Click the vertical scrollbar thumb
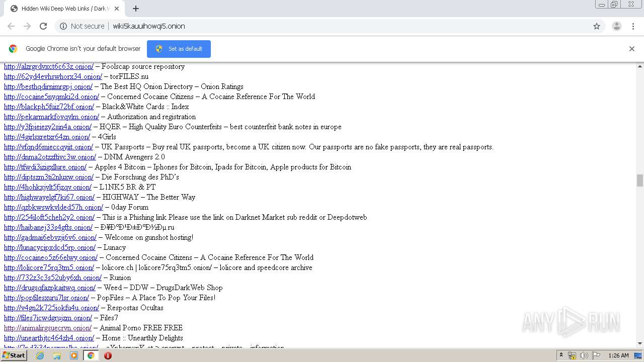The height and width of the screenshot is (362, 644). coord(640,180)
